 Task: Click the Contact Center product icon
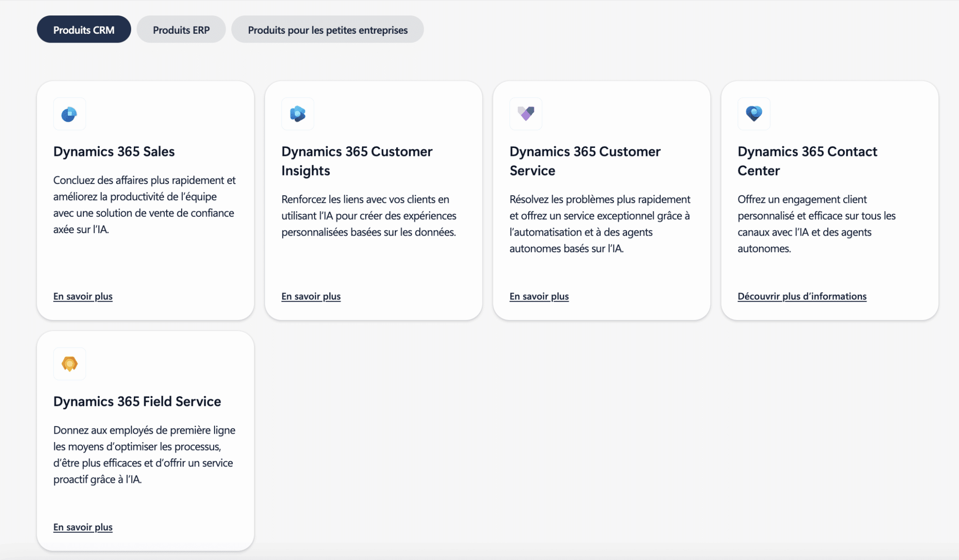753,114
